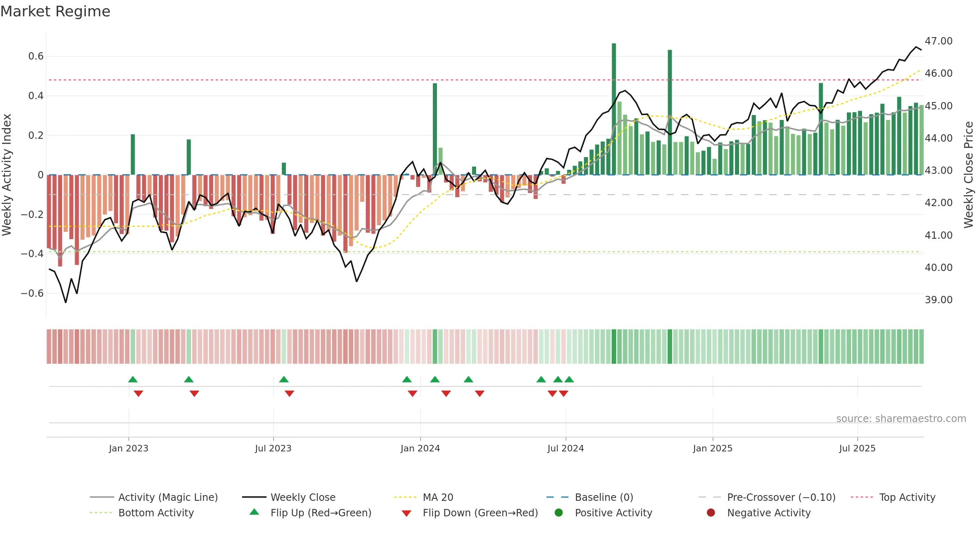Click the Jul 2024 x-axis label
Image resolution: width=980 pixels, height=551 pixels.
point(566,448)
